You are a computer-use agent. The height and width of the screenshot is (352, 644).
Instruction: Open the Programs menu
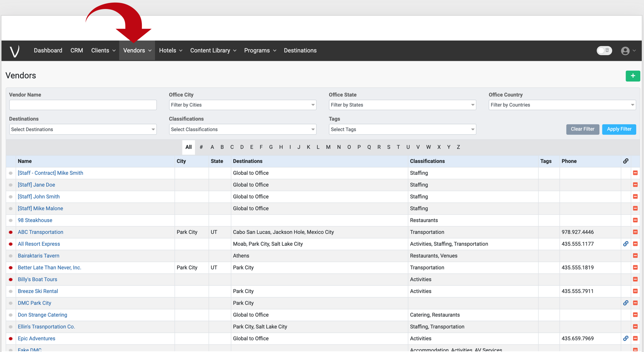pos(260,51)
